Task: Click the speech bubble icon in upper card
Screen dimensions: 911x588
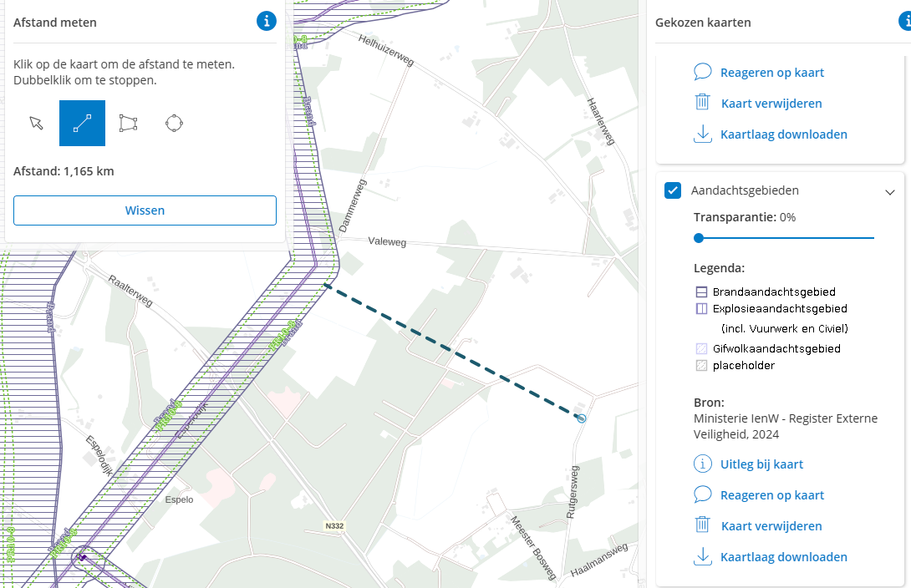Action: pyautogui.click(x=702, y=72)
